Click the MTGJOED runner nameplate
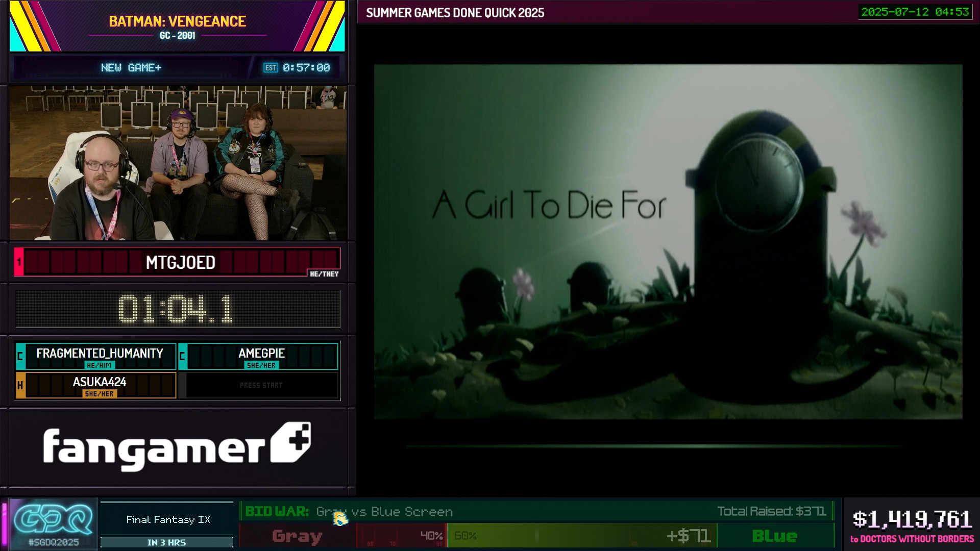The image size is (980, 551). [x=181, y=262]
